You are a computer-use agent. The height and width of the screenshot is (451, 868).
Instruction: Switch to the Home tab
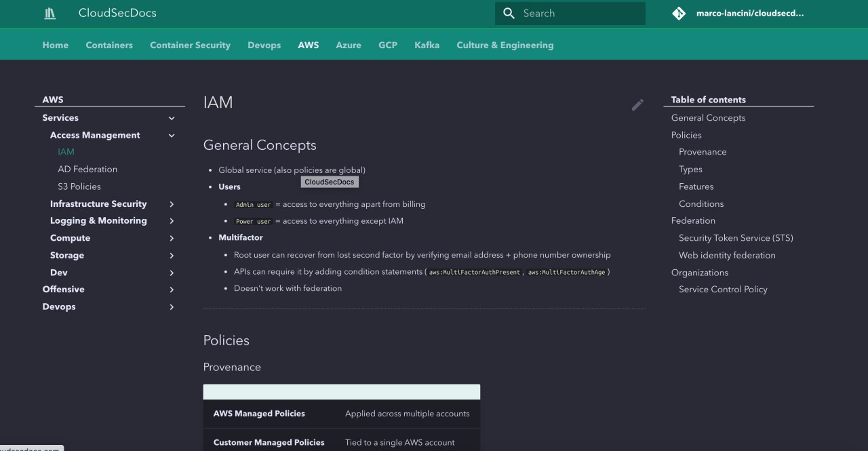point(56,45)
